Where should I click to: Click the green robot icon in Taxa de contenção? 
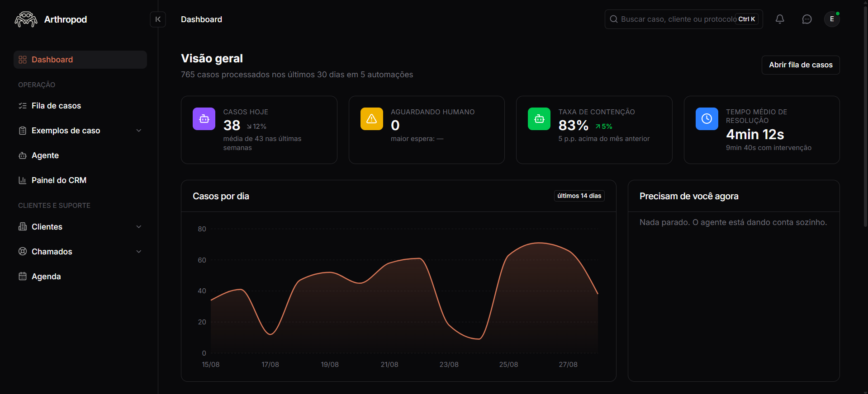pyautogui.click(x=539, y=119)
